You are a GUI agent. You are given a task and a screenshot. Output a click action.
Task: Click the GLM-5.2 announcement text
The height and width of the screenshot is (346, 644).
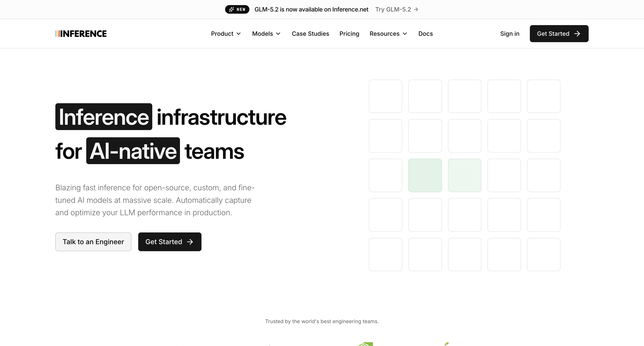tap(311, 9)
